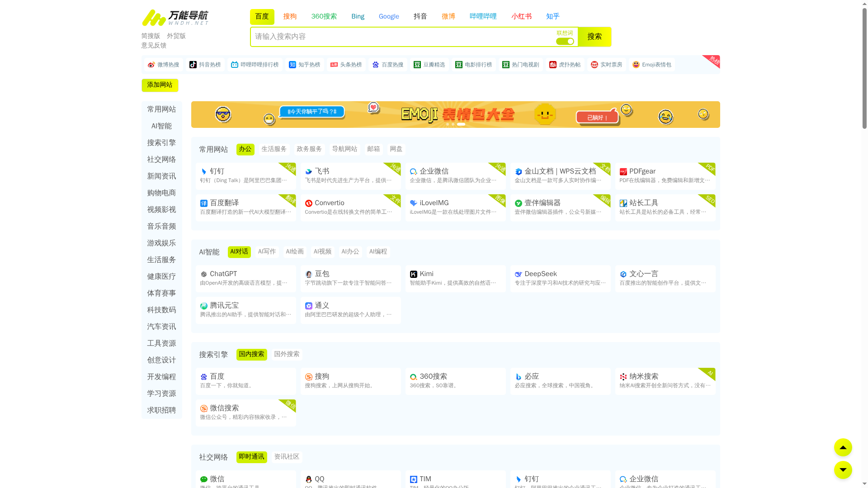This screenshot has height=488, width=868.
Task: Click the second banner carousel dot
Action: click(453, 124)
